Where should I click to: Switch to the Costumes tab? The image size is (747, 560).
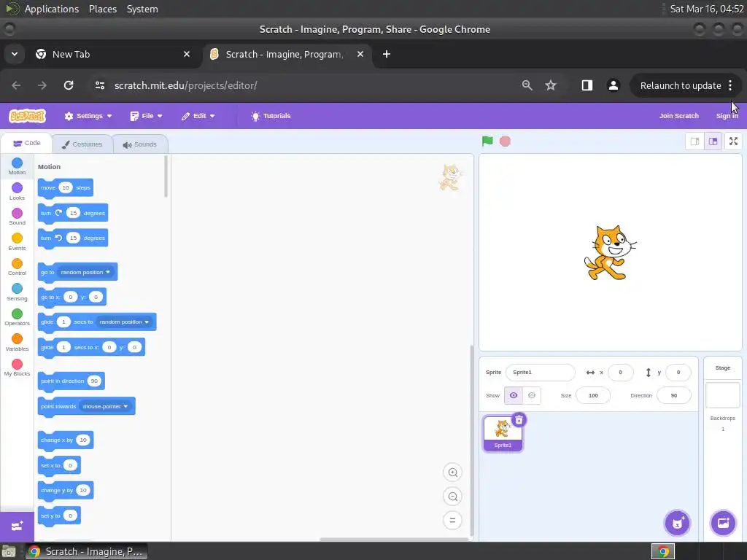click(82, 144)
